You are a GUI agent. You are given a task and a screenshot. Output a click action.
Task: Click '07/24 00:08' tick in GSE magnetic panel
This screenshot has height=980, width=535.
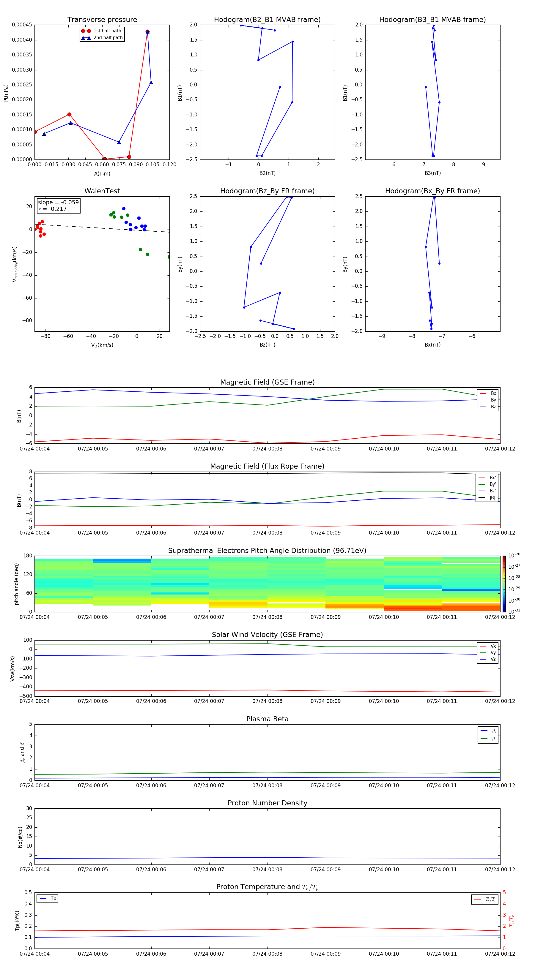(x=267, y=449)
